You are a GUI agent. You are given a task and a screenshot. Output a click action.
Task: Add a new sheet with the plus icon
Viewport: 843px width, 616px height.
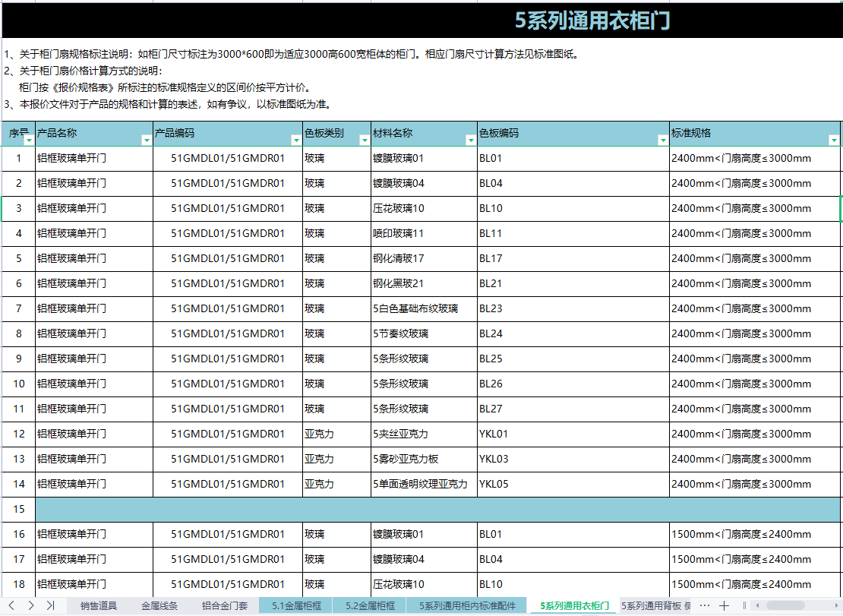click(x=725, y=605)
